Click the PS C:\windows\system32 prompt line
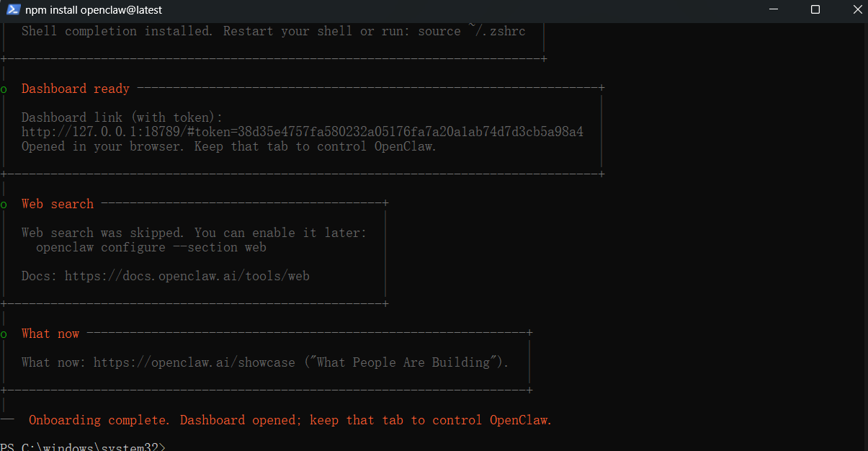This screenshot has height=451, width=868. [x=83, y=447]
